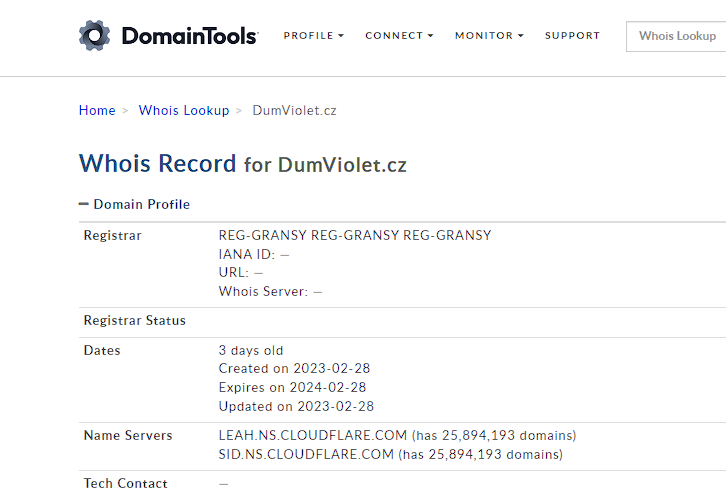The image size is (726, 490).
Task: Open the PROFILE dropdown menu
Action: click(313, 36)
